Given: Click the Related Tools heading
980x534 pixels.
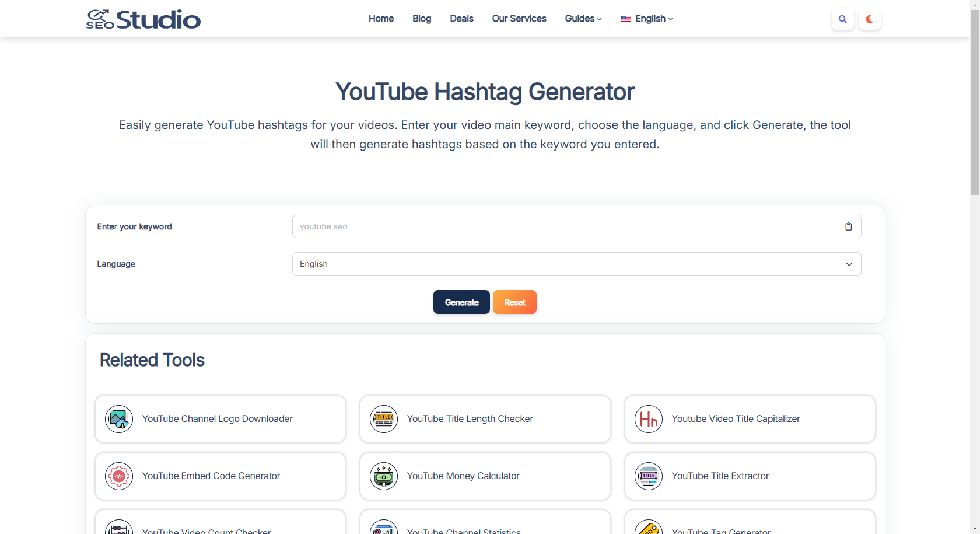Looking at the screenshot, I should [x=152, y=360].
